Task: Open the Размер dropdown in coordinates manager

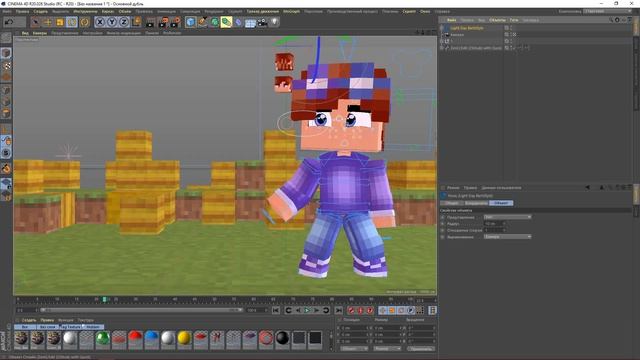Action: tap(387, 349)
